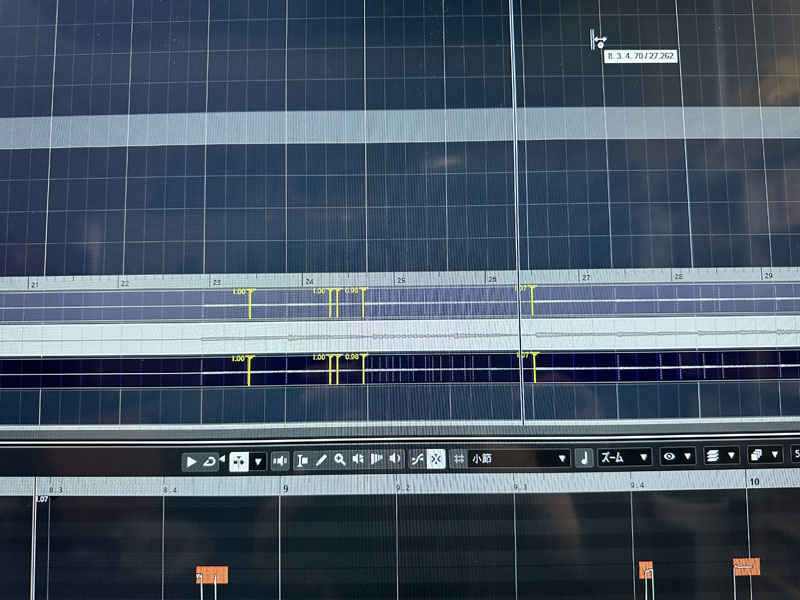Click position 8.3 on the lower editor ruler

[56, 490]
